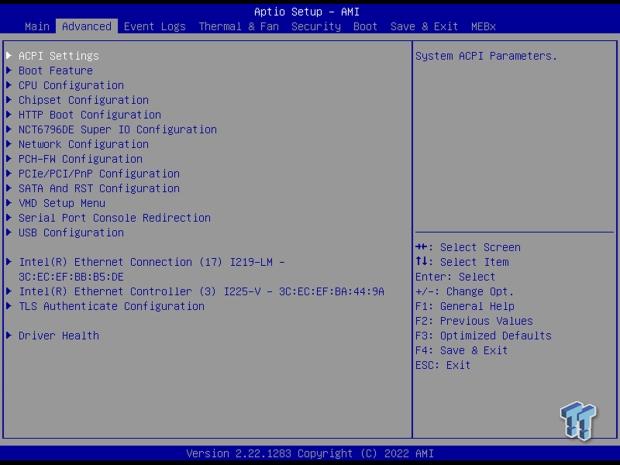
Task: Switch to the Main tab
Action: 37,26
